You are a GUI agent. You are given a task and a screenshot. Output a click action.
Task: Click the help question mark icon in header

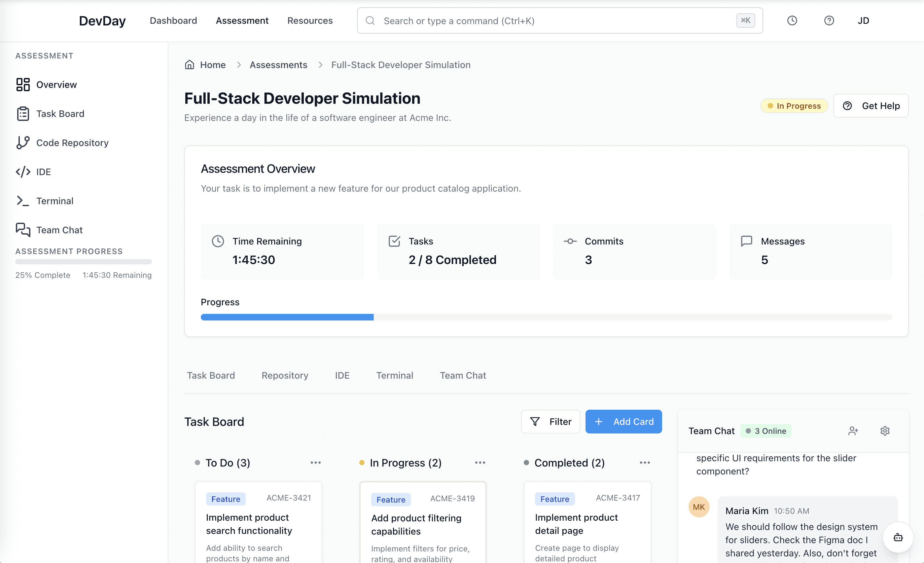coord(829,20)
